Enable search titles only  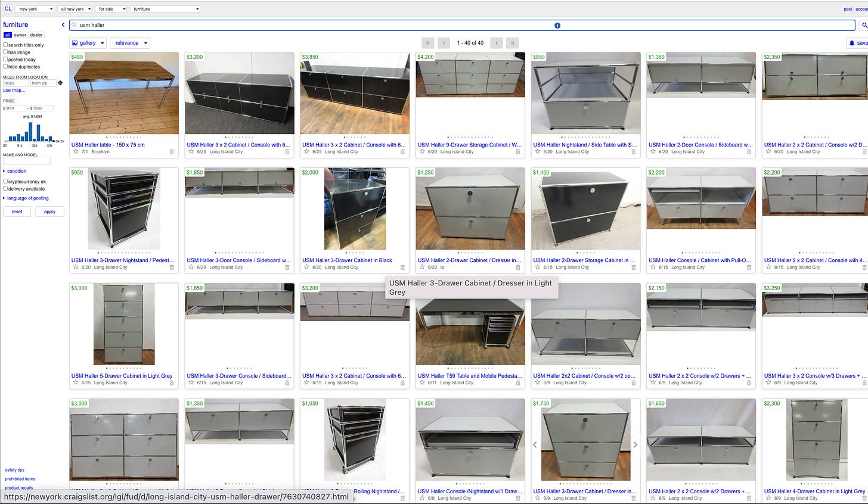tap(5, 45)
